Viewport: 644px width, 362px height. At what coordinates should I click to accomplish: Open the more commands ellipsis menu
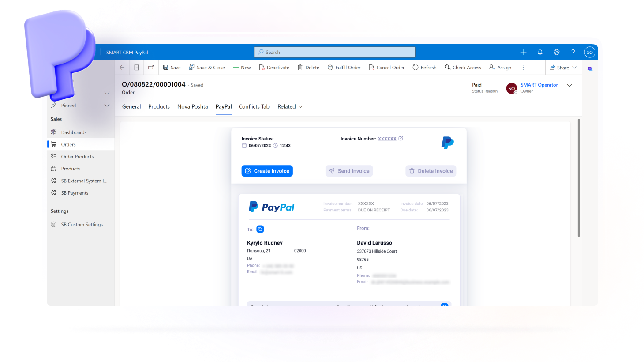point(523,68)
